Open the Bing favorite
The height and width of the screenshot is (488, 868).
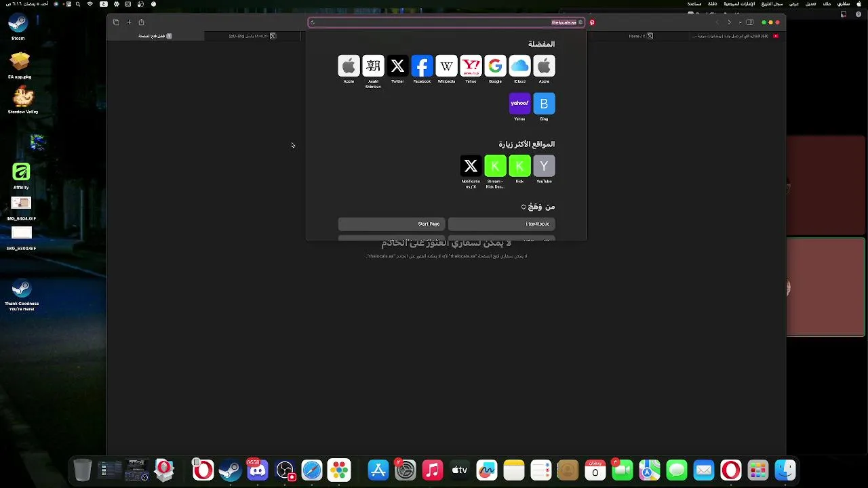click(544, 104)
